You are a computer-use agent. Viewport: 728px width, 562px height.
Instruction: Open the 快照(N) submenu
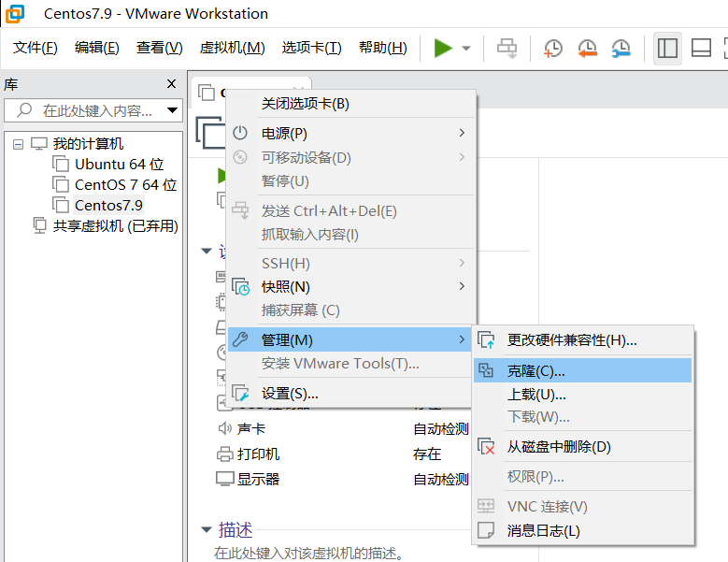point(351,286)
